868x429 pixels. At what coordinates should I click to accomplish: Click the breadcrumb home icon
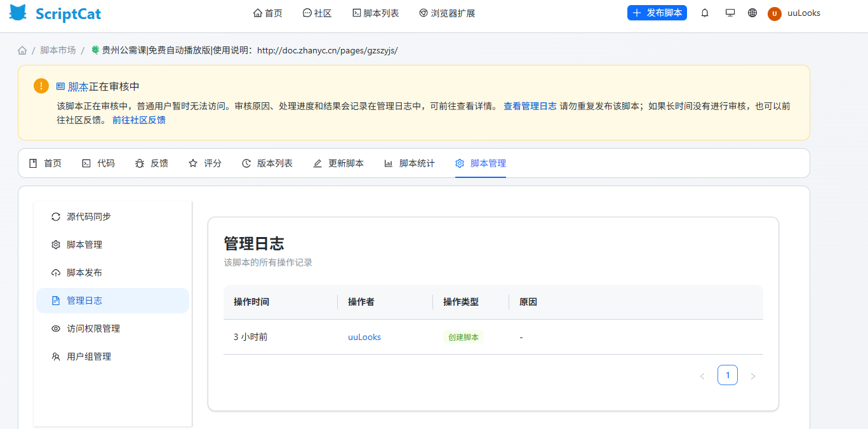point(22,50)
